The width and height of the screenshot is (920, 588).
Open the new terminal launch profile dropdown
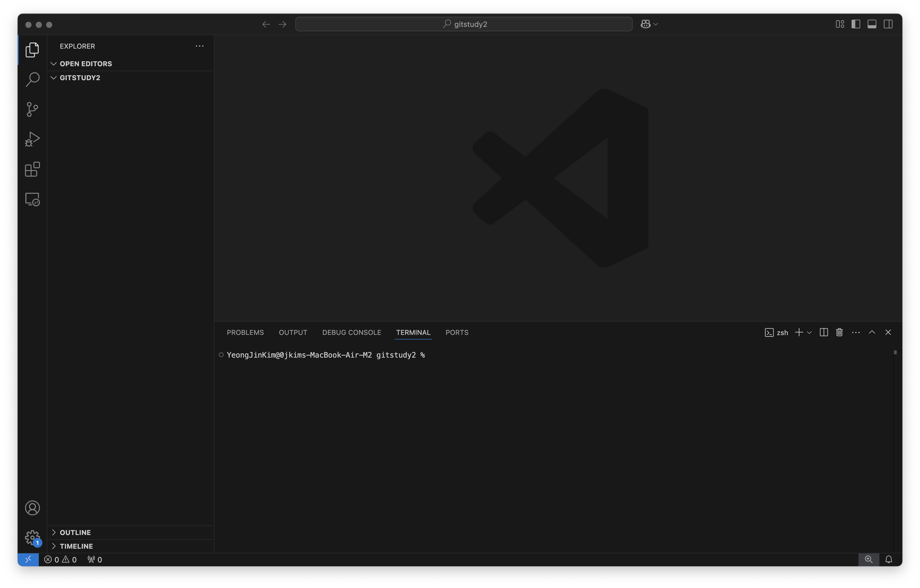point(809,333)
